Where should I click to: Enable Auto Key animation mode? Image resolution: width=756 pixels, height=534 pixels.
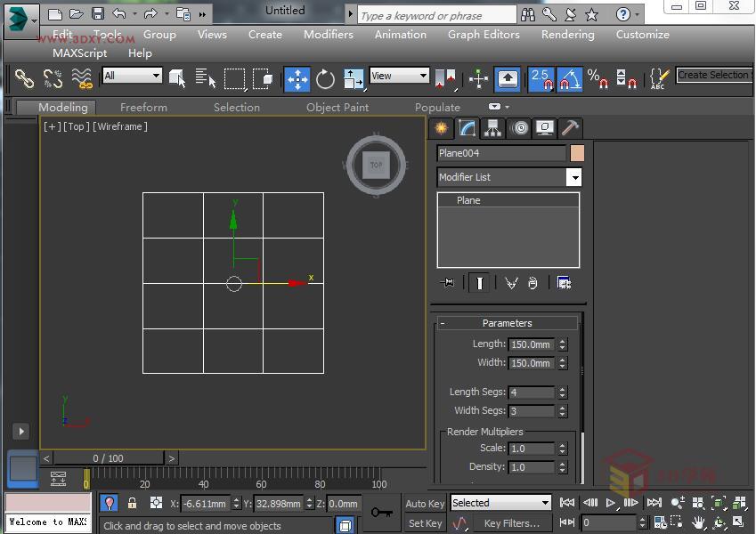(x=425, y=503)
